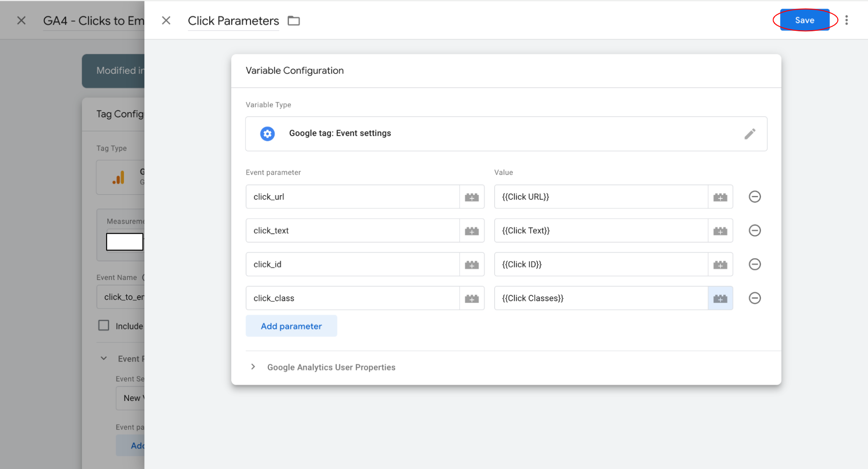
Task: Click Add parameter button
Action: tap(291, 326)
